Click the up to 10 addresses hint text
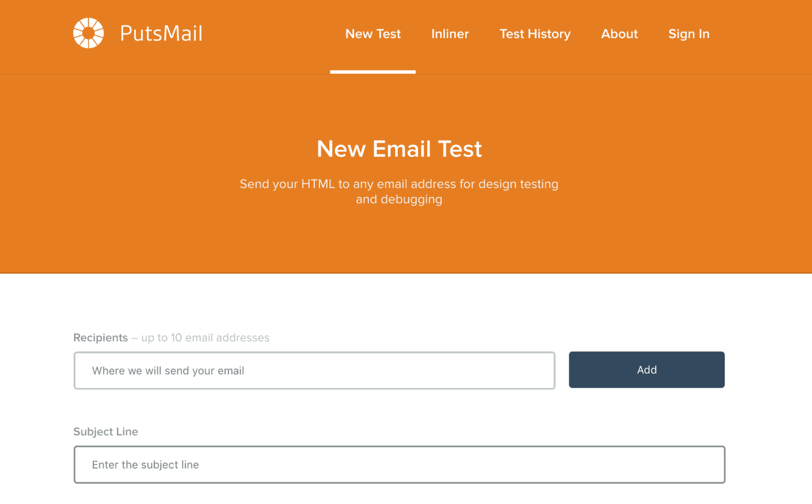The height and width of the screenshot is (504, 812). 204,338
